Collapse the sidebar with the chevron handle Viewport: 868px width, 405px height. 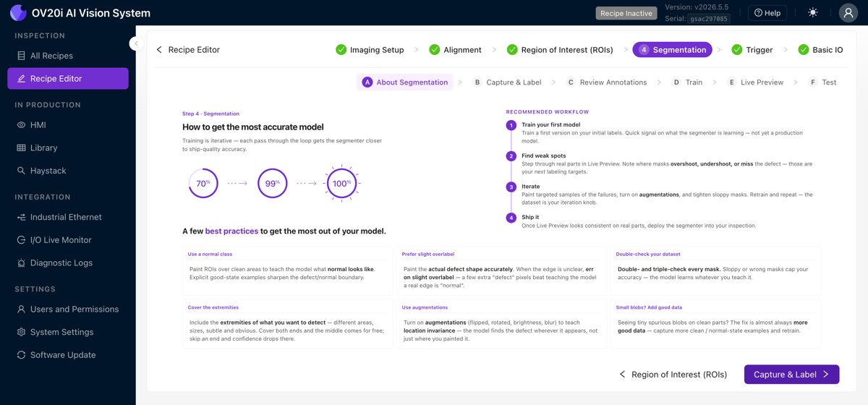(x=136, y=43)
